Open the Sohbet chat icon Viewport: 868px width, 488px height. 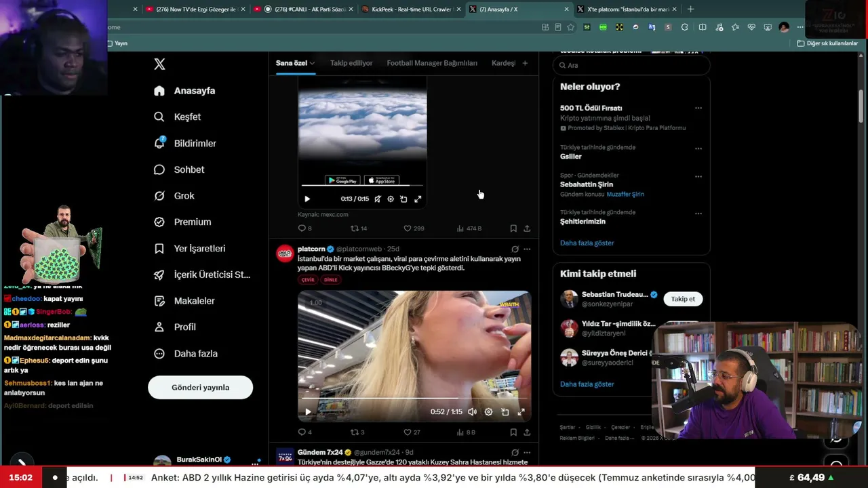tap(159, 169)
